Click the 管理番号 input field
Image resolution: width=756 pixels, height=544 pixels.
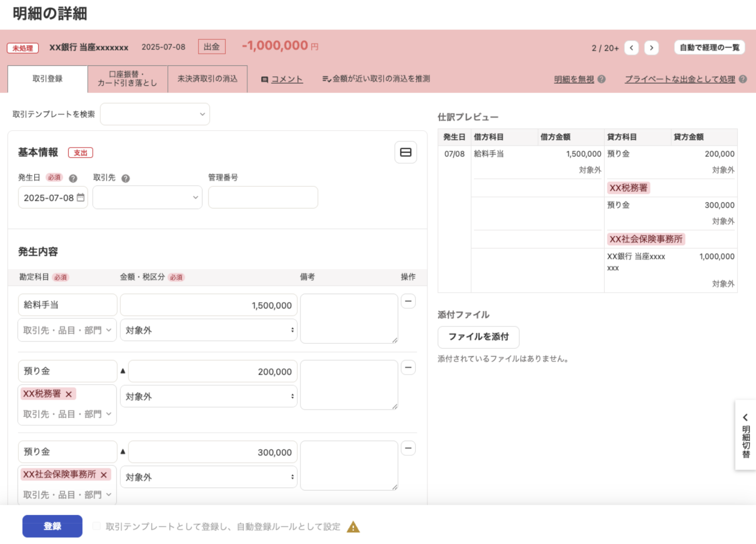click(x=263, y=197)
